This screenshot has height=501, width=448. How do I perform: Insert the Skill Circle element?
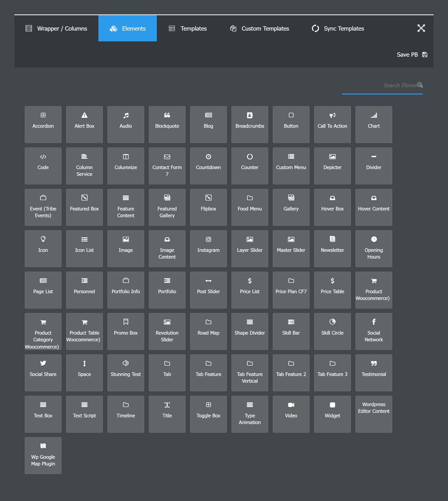click(333, 331)
